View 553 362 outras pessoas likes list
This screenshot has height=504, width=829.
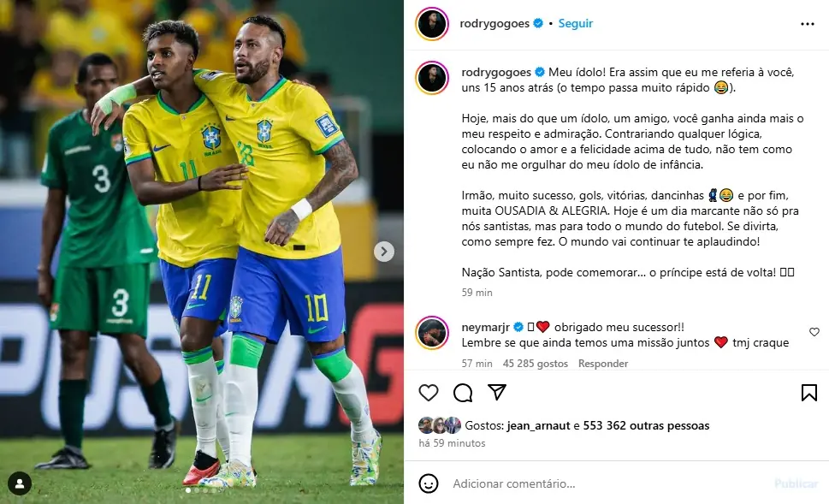[646, 426]
